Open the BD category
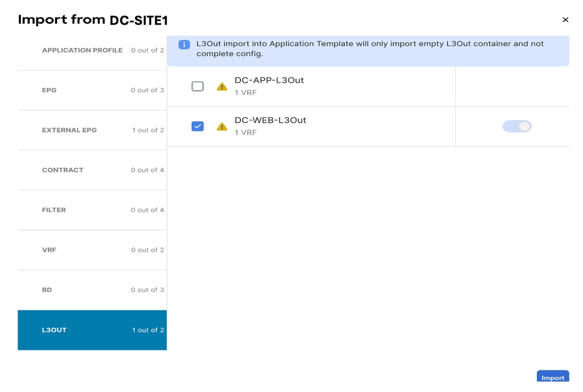The height and width of the screenshot is (392, 583). coord(92,290)
